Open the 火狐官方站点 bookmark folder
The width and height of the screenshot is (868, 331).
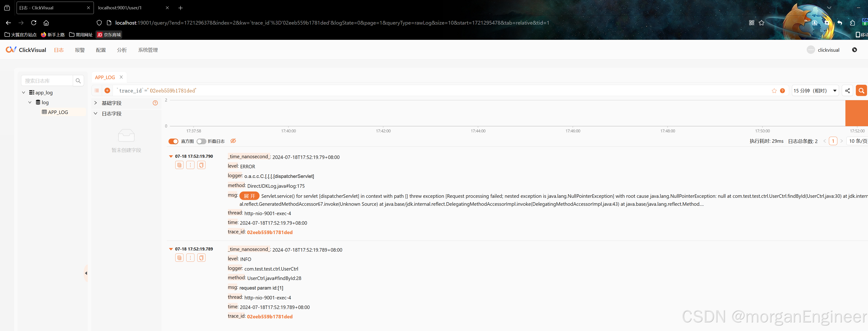coord(21,35)
